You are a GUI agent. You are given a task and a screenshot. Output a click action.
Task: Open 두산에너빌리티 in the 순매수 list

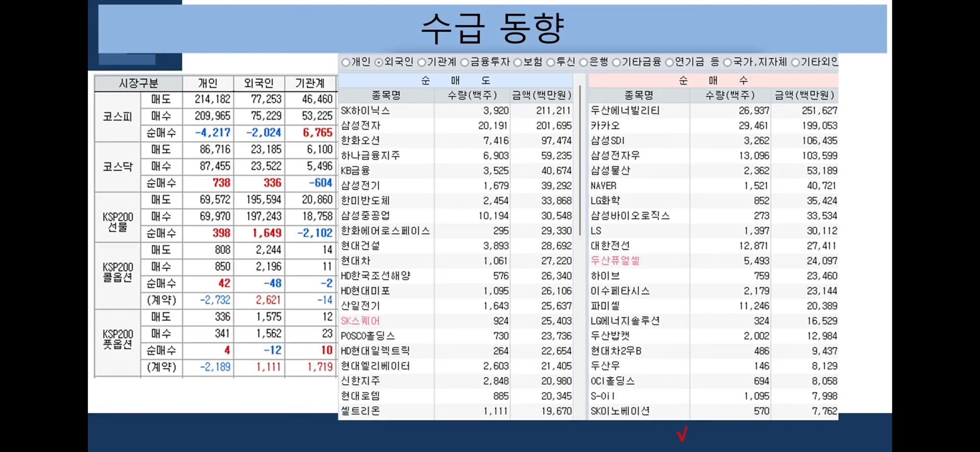coord(625,111)
